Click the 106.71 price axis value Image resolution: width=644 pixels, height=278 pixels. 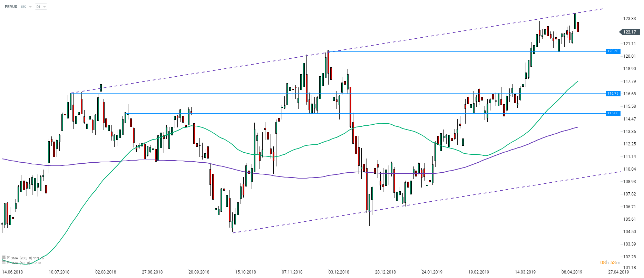tap(630, 207)
